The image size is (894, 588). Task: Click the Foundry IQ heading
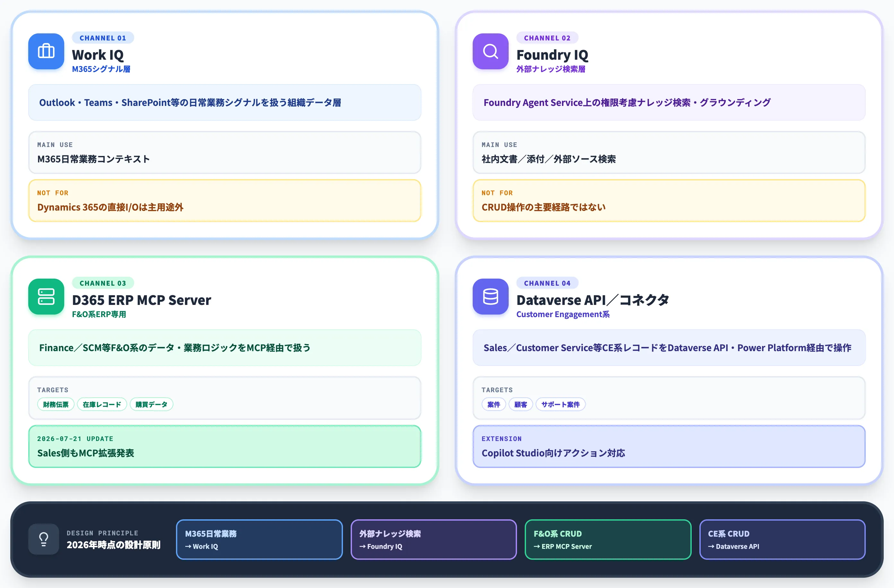point(552,55)
